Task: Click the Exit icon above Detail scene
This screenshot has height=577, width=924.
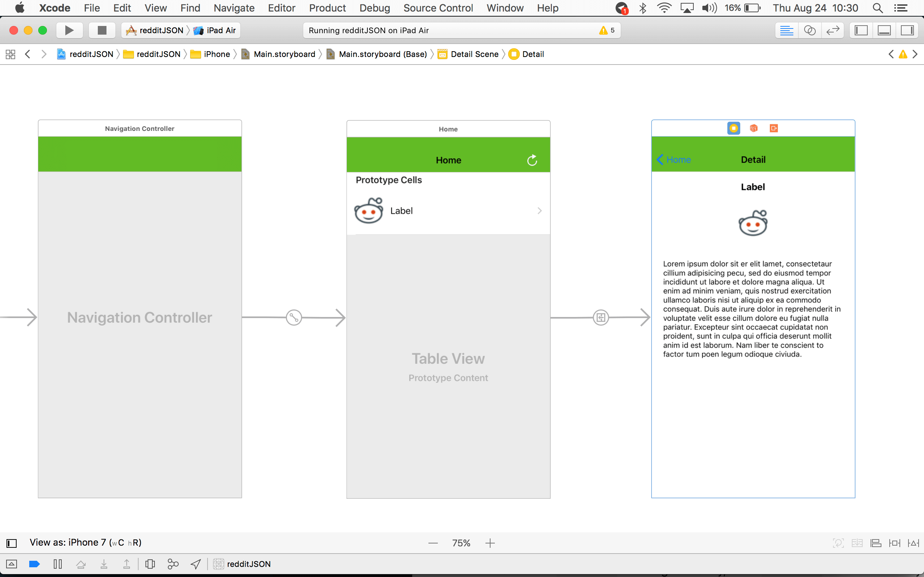Action: [773, 128]
